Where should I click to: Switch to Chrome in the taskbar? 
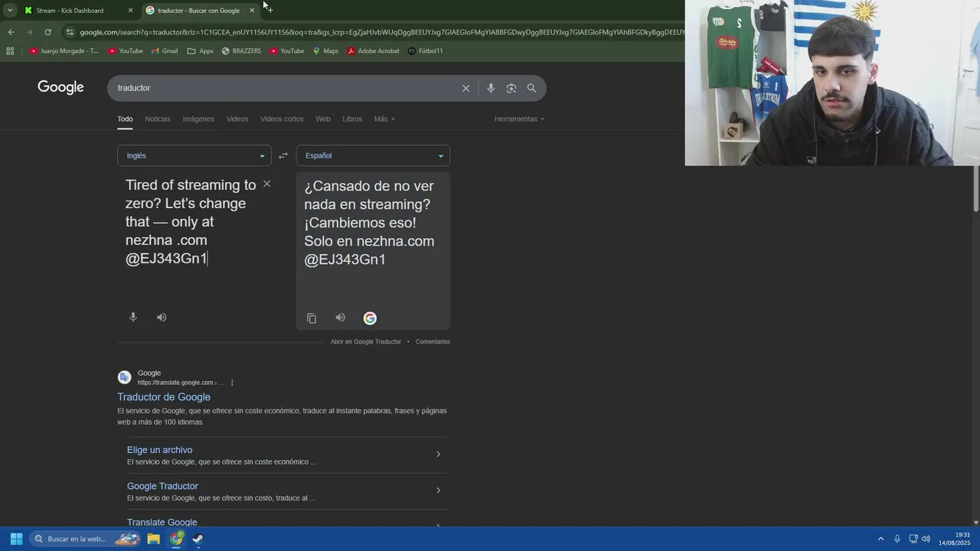(x=176, y=539)
